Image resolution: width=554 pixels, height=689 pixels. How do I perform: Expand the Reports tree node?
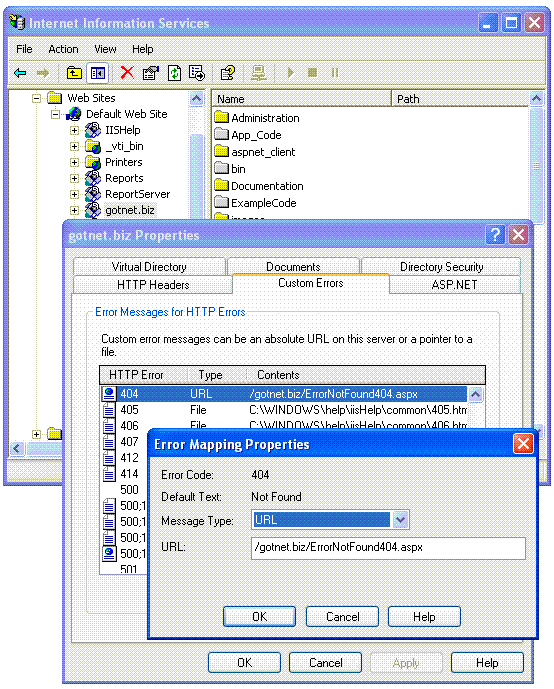click(x=74, y=178)
